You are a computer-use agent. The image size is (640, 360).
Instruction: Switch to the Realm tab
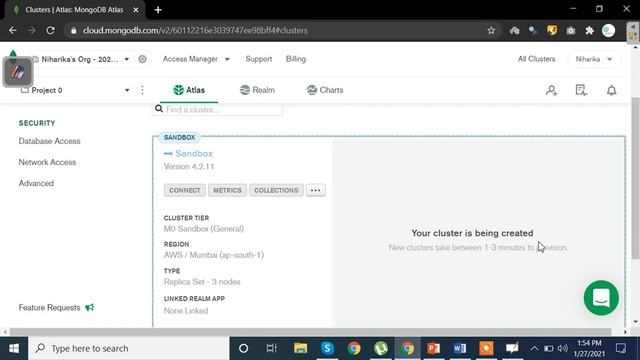tap(258, 90)
